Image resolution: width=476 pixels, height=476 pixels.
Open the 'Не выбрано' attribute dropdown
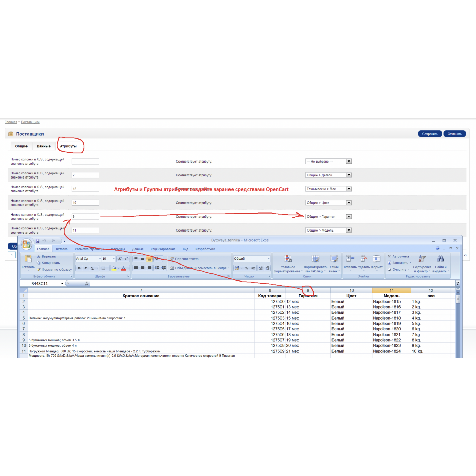[349, 161]
